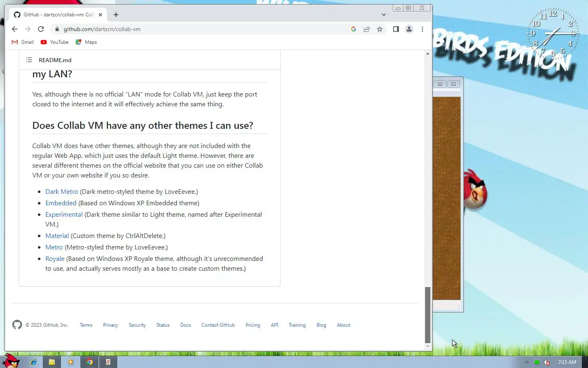The width and height of the screenshot is (588, 368).
Task: Open the Terms footer link
Action: tap(86, 325)
